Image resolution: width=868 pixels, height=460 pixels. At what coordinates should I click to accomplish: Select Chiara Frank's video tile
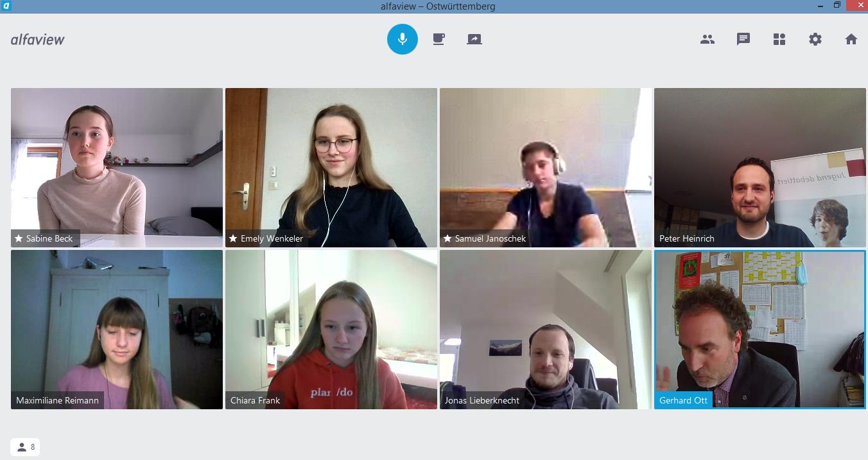click(331, 330)
